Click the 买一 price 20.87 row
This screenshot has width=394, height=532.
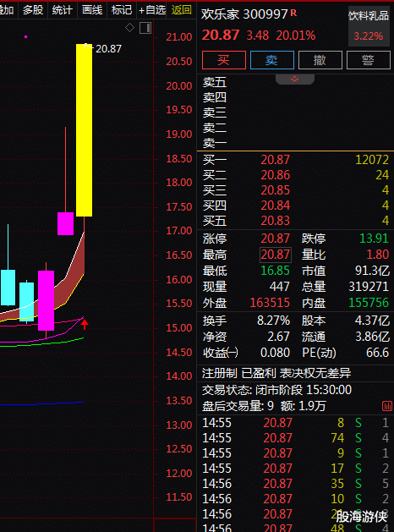pos(295,160)
